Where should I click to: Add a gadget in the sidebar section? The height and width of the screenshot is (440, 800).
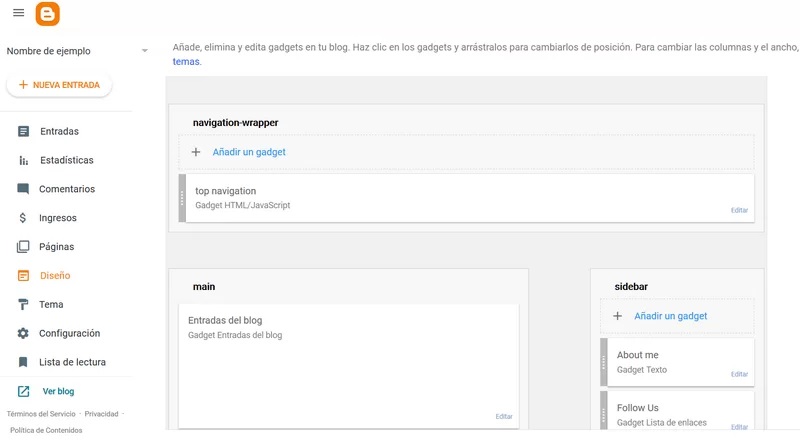[x=670, y=316]
